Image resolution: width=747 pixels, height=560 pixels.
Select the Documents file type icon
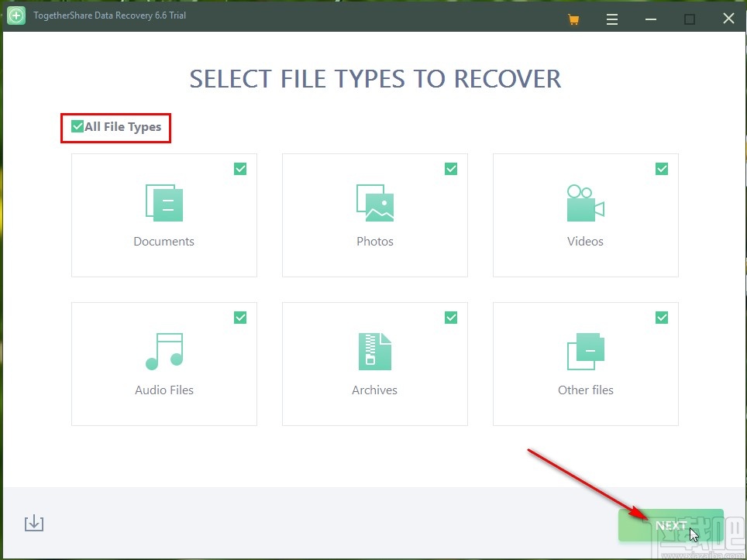coord(164,202)
